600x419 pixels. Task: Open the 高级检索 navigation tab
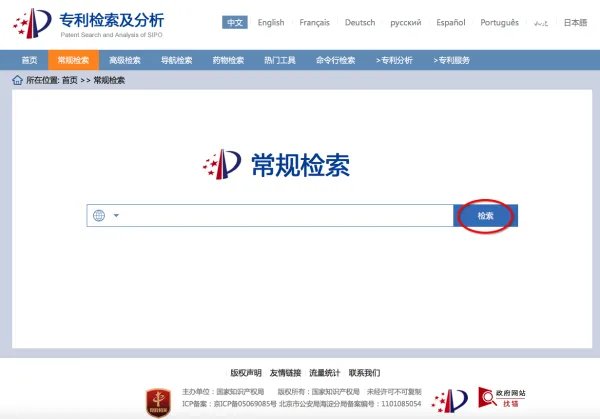125,60
